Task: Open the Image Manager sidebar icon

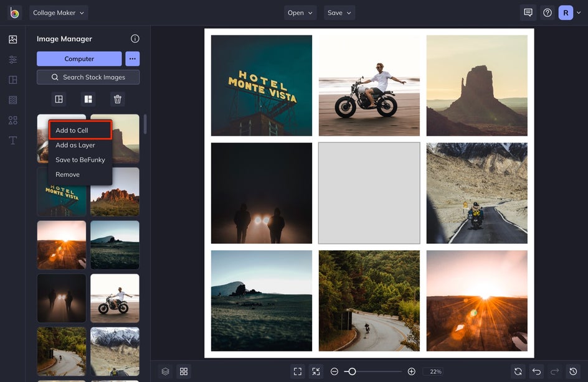Action: 12,39
